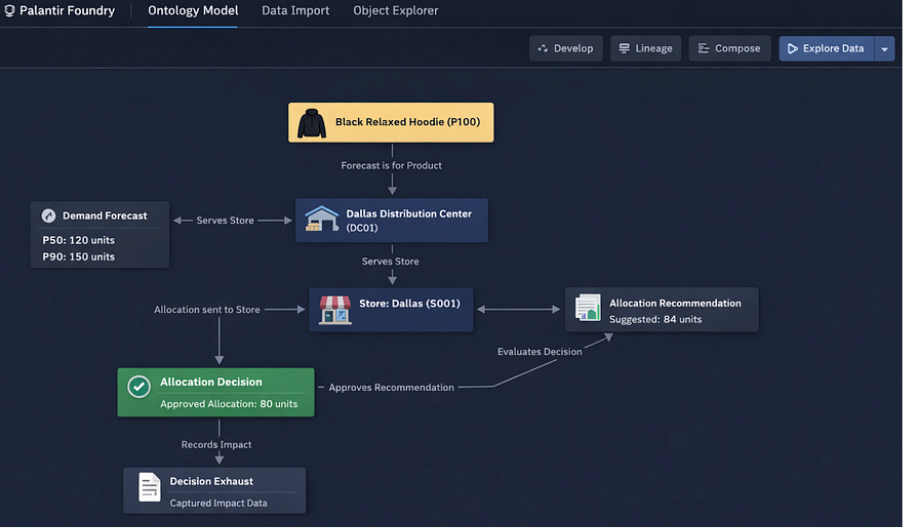Open the Lineage view button

point(645,49)
